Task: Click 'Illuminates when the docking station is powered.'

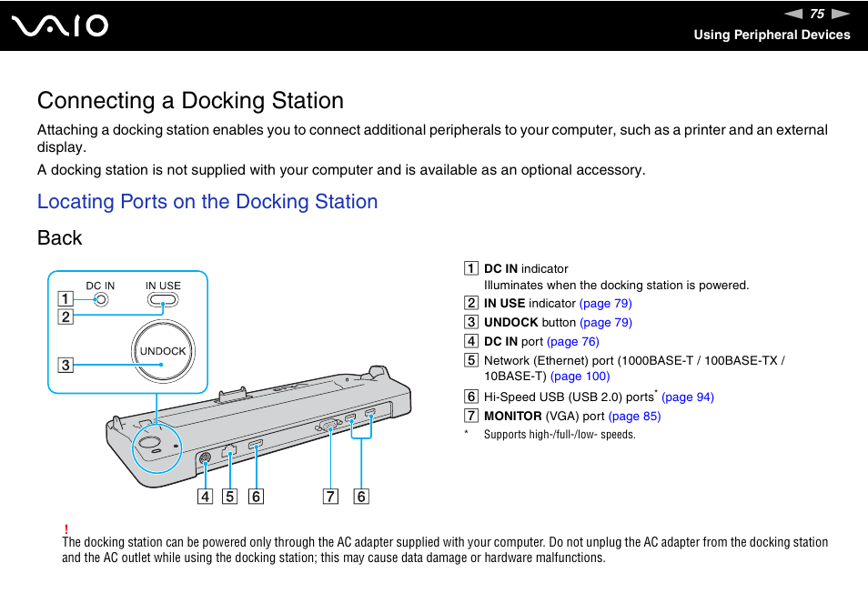Action: pos(616,286)
